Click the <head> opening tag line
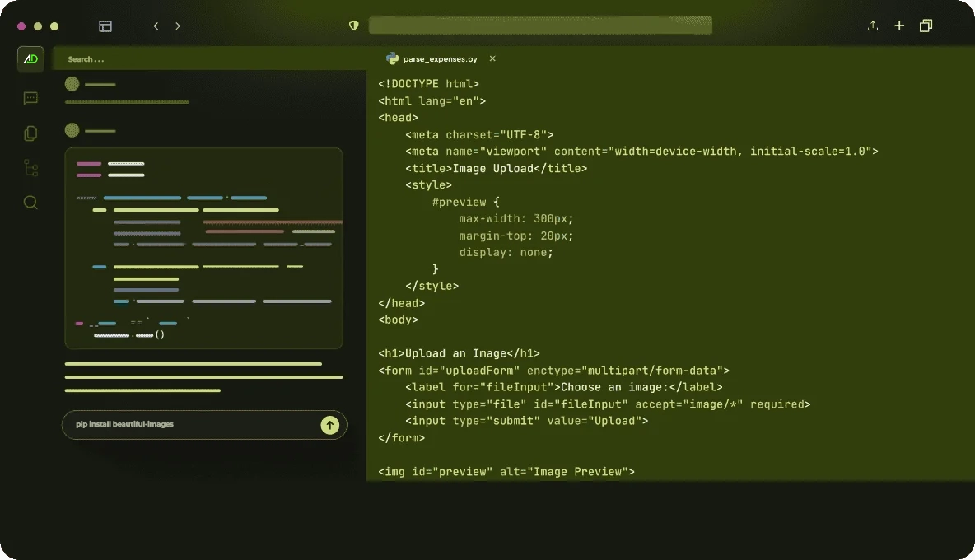 (x=398, y=118)
